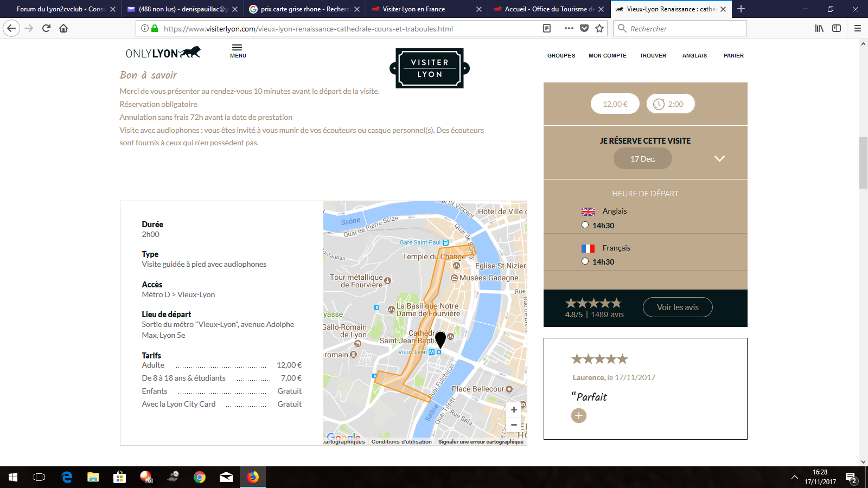Viewport: 868px width, 488px height.
Task: Zoom out on the map
Action: 514,425
